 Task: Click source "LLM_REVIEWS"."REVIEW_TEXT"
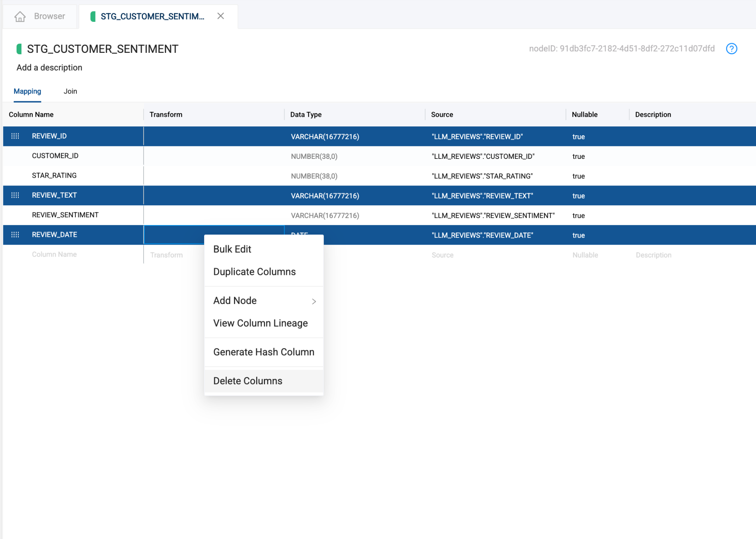click(482, 196)
